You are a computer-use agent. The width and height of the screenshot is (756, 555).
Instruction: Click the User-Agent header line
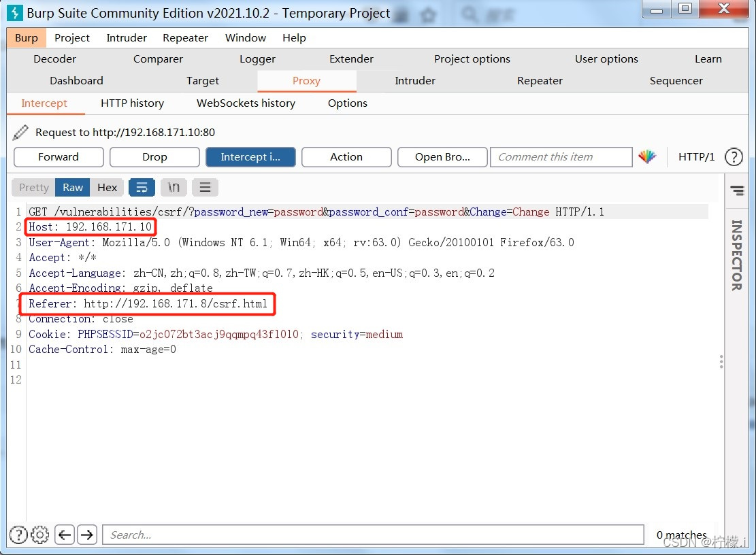pos(301,242)
